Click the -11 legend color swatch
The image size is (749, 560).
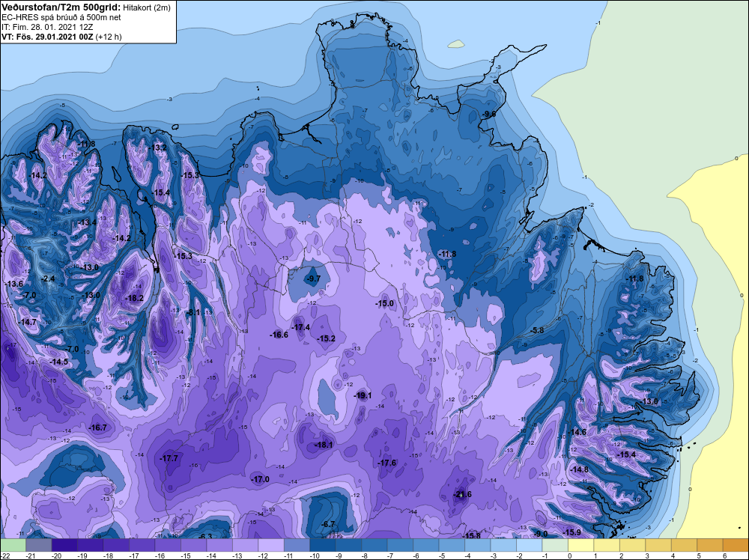pos(297,545)
